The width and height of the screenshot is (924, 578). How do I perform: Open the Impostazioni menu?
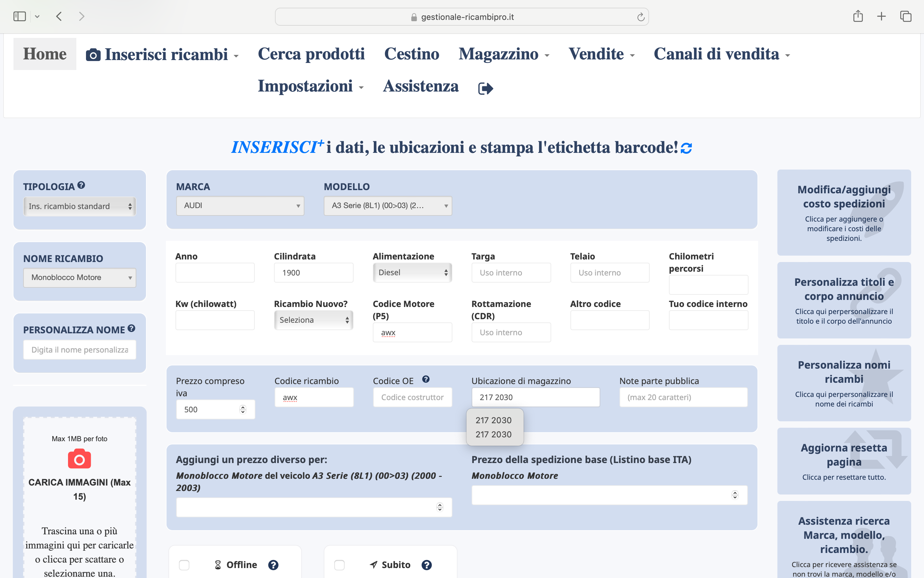click(x=311, y=86)
